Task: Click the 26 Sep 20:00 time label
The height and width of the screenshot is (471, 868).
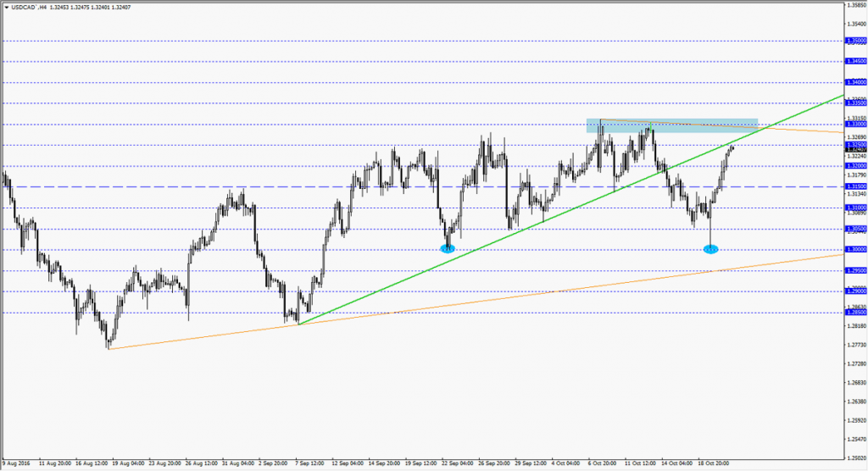Action: (494, 463)
